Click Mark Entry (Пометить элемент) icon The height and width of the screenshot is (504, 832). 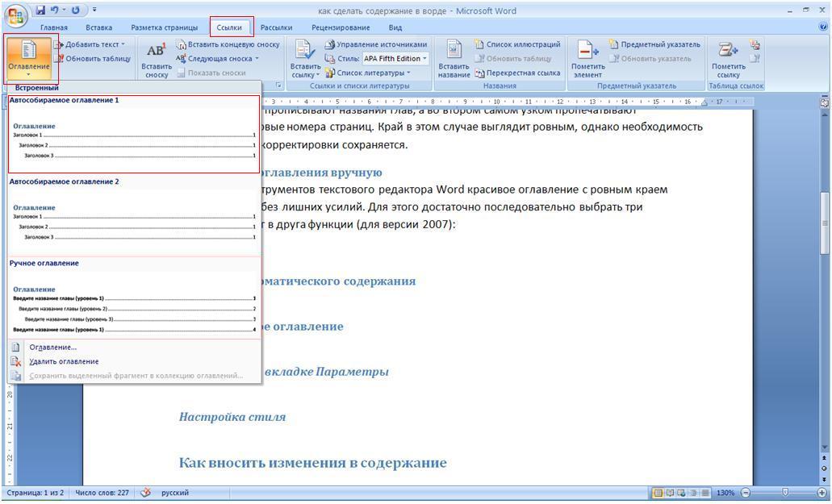point(587,51)
